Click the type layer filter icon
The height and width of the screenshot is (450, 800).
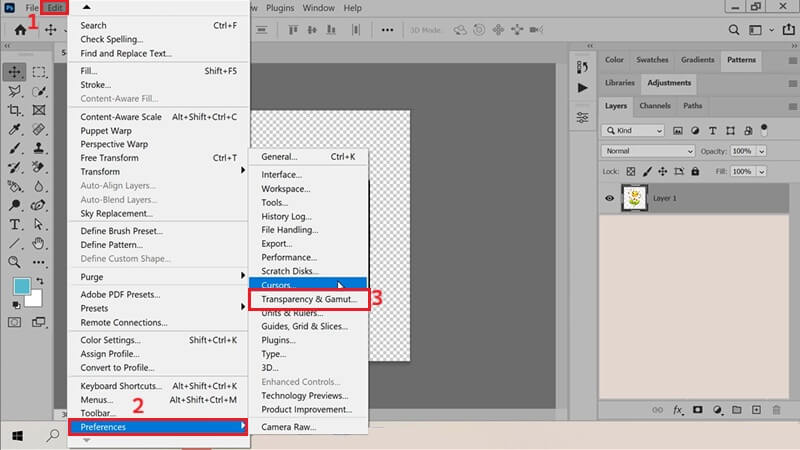point(713,131)
